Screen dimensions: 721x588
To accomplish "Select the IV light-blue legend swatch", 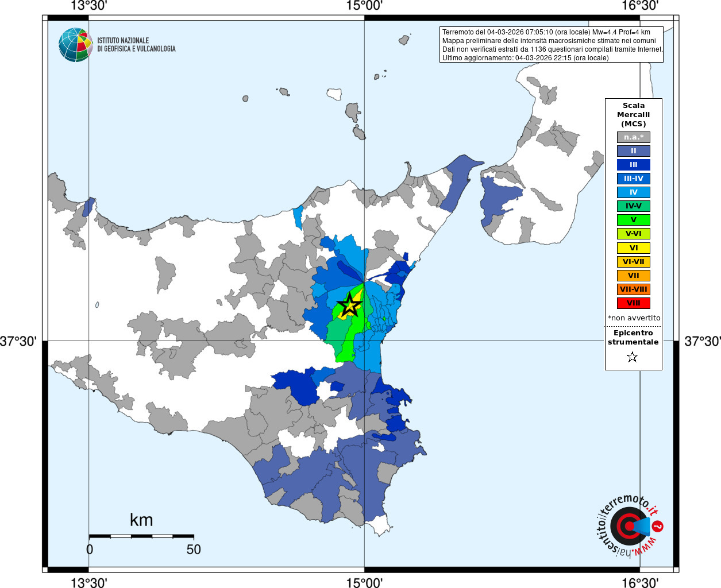I will (634, 192).
